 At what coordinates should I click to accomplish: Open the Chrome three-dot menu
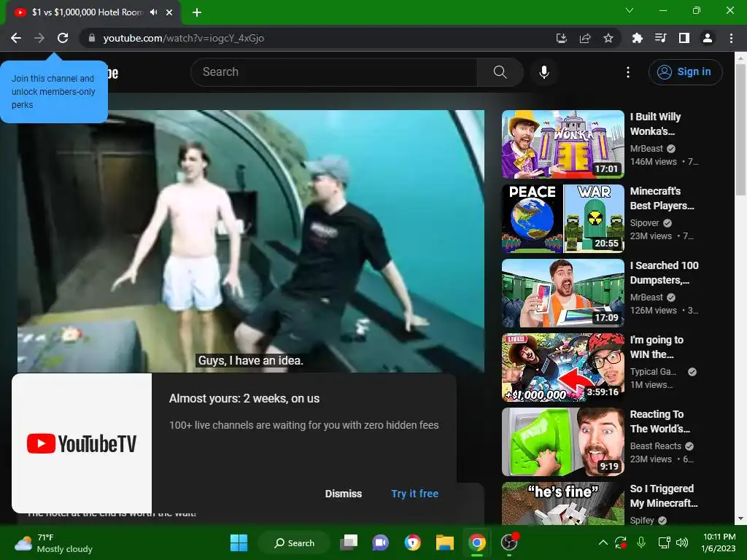[731, 38]
